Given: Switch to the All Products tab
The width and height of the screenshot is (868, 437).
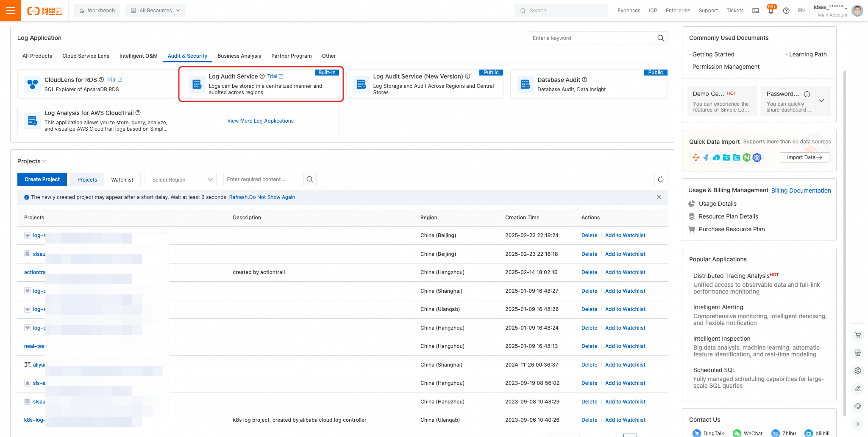Looking at the screenshot, I should (37, 56).
